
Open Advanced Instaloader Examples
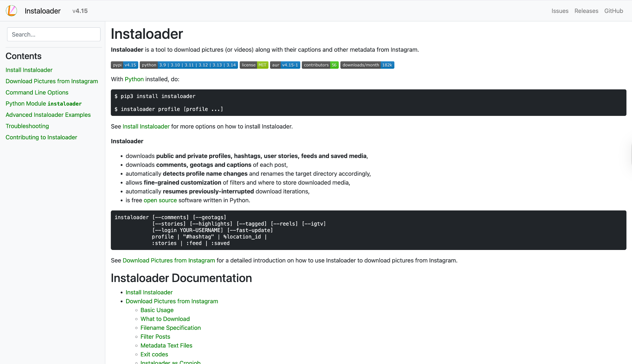pos(48,115)
